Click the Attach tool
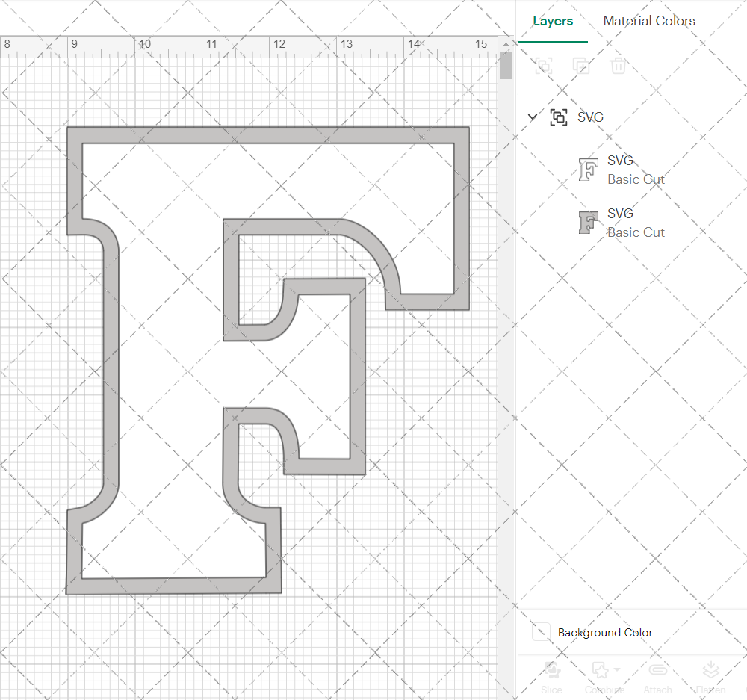Screen dimensions: 747x700 point(657,677)
